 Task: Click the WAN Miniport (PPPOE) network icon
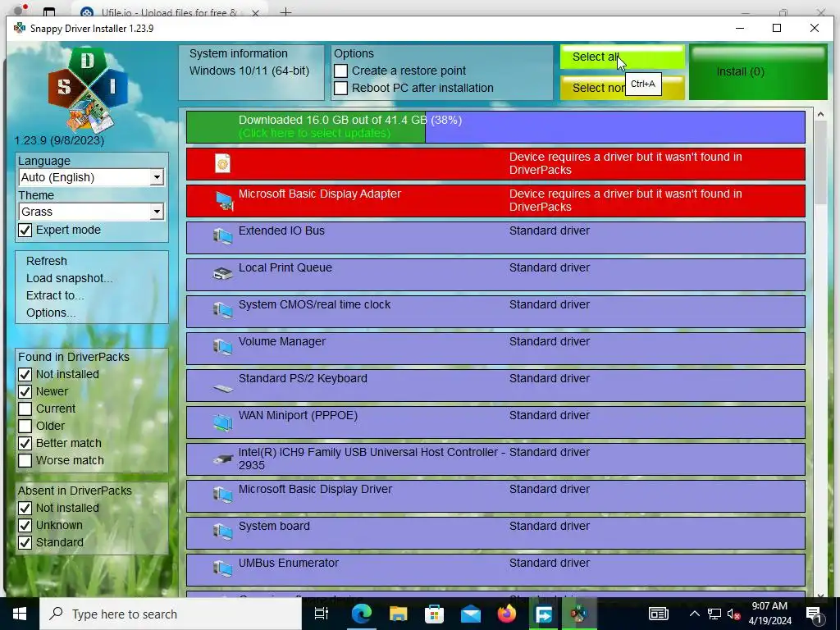tap(222, 422)
